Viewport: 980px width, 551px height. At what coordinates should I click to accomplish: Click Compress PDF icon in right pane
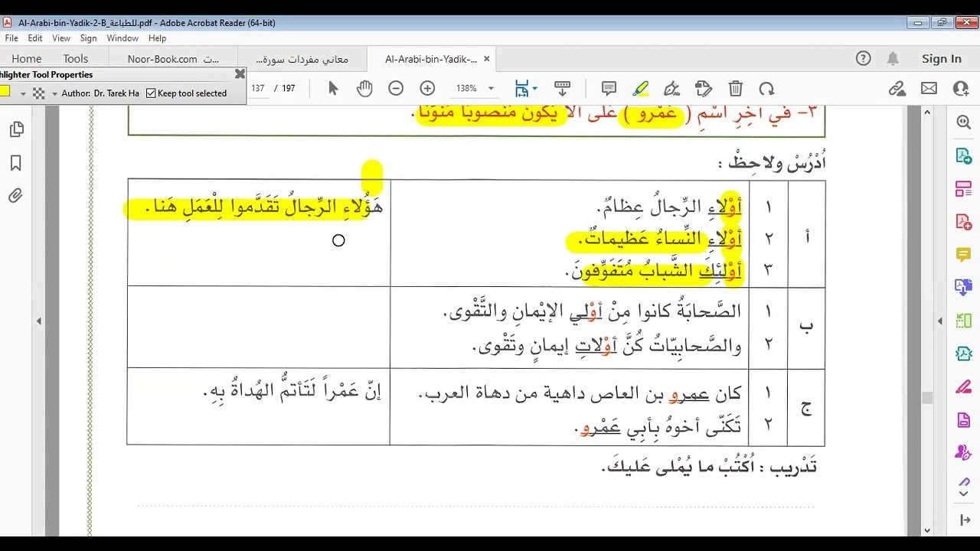(963, 354)
